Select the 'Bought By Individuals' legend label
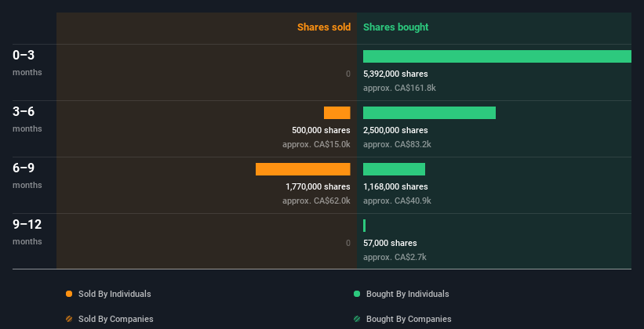This screenshot has width=644, height=329. click(x=407, y=294)
